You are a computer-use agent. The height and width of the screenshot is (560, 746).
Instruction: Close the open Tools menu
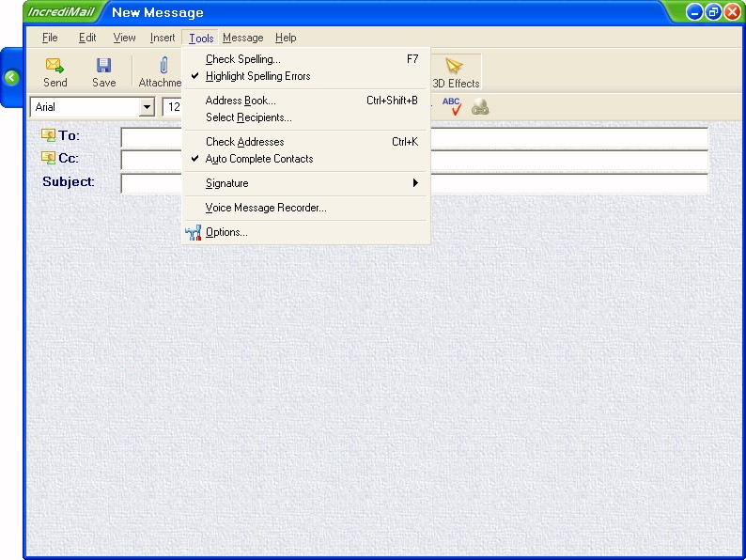coord(201,39)
